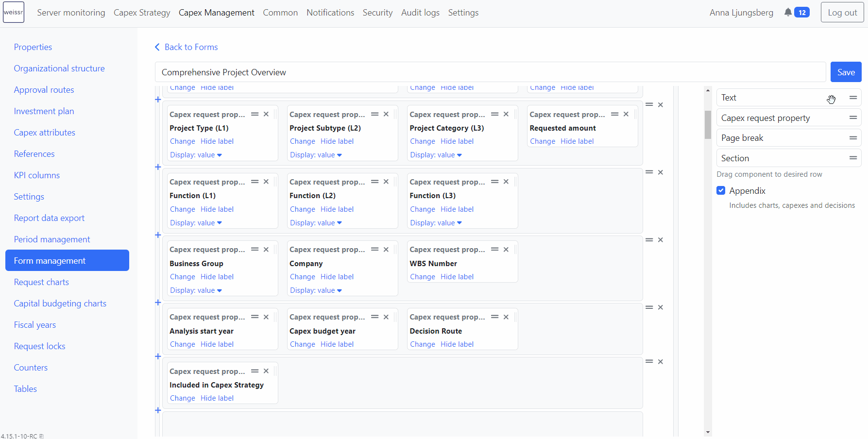Open the Capex Management menu
868x439 pixels.
pyautogui.click(x=217, y=12)
